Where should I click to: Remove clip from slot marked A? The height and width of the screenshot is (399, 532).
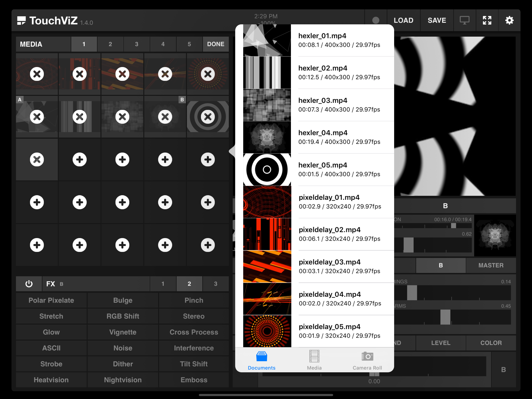coord(37,117)
